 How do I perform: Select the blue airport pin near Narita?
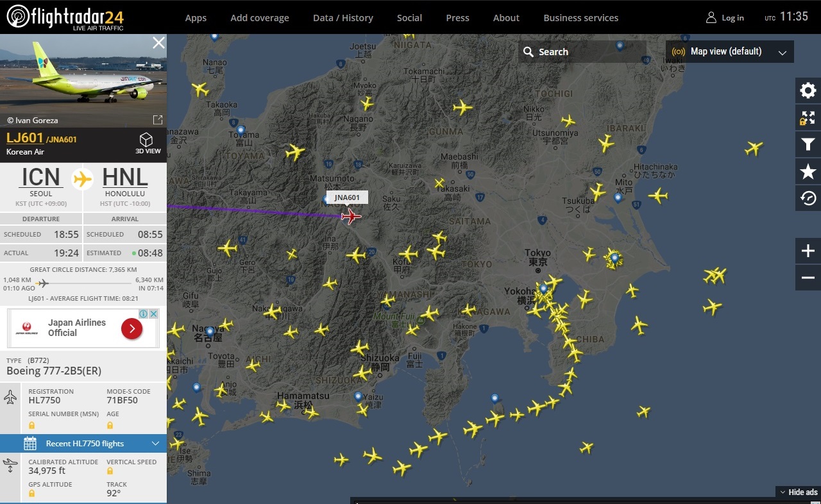614,258
